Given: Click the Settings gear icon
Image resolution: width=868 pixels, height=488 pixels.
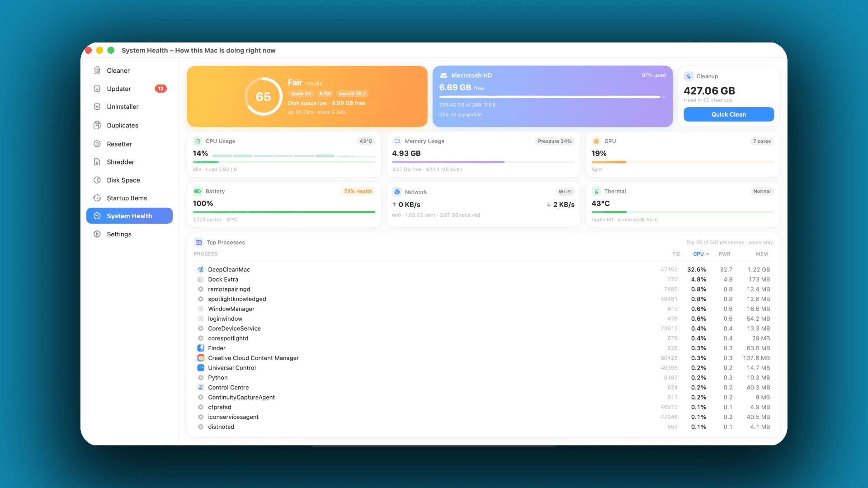Looking at the screenshot, I should coord(97,234).
